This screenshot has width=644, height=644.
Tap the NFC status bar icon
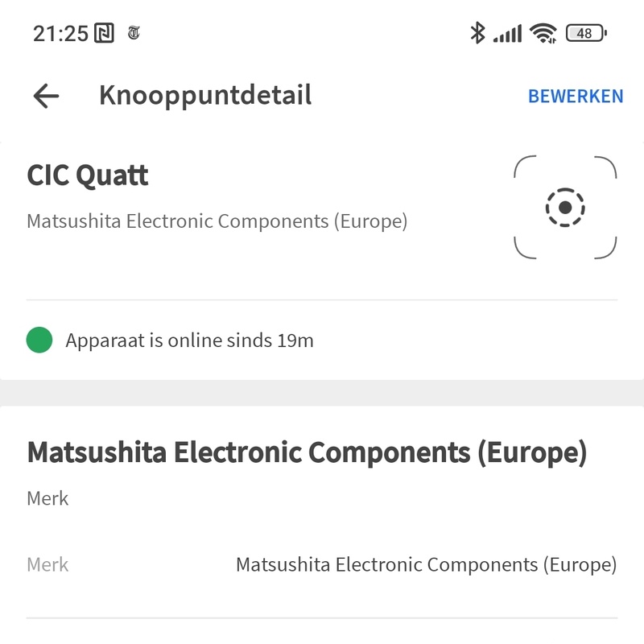[104, 33]
